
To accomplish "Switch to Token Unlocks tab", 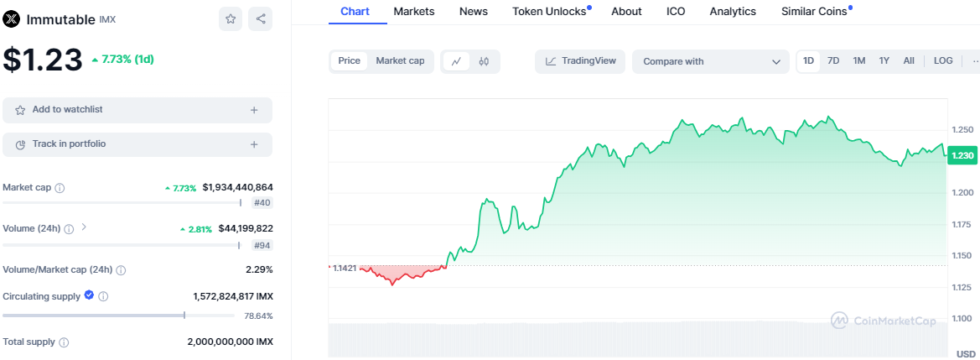I will point(549,11).
